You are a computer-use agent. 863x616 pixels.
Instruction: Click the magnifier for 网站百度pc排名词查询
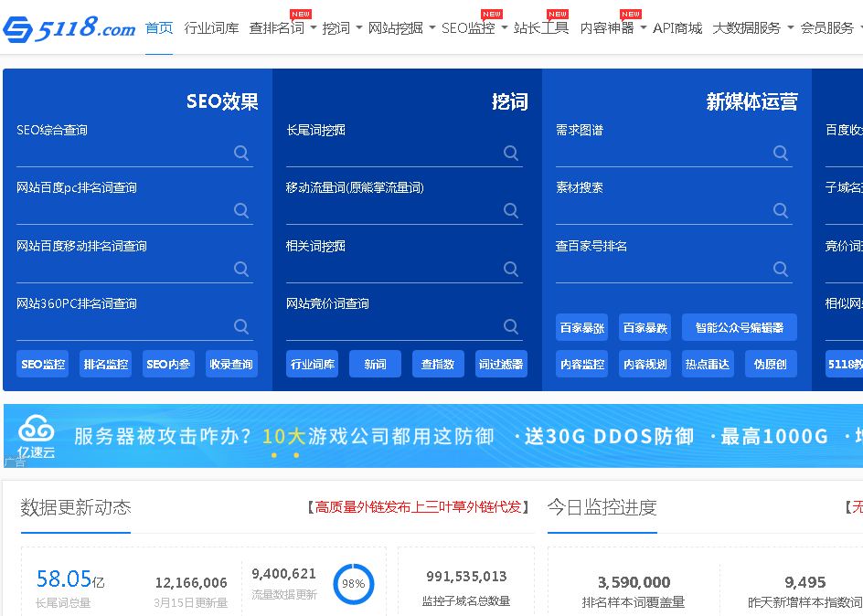point(240,211)
